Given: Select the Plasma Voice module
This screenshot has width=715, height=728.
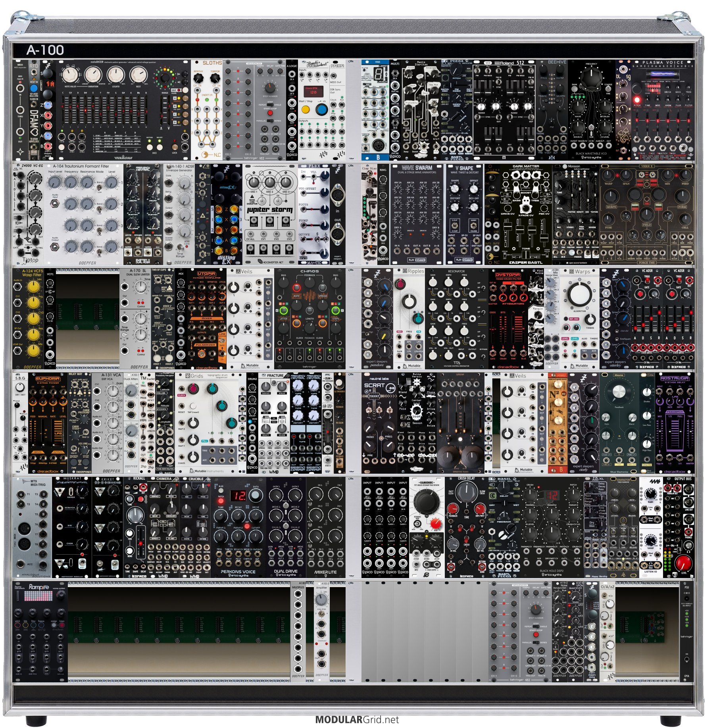Looking at the screenshot, I should 663,110.
